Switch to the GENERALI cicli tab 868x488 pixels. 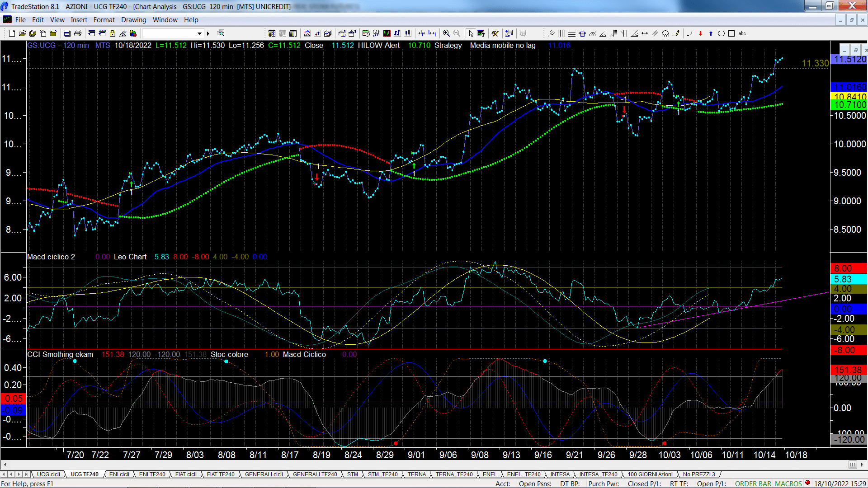coord(264,474)
